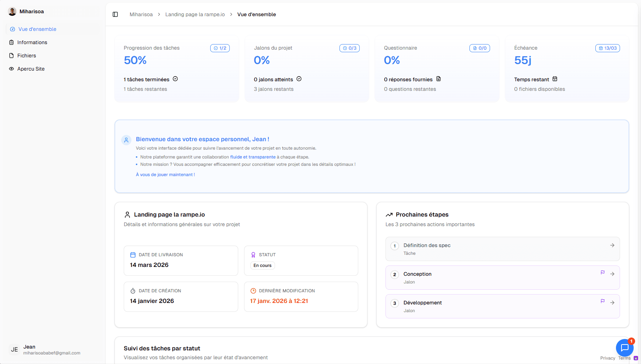This screenshot has width=641, height=364.
Task: Click Landing page la rampe.io breadcrumb
Action: pos(195,14)
